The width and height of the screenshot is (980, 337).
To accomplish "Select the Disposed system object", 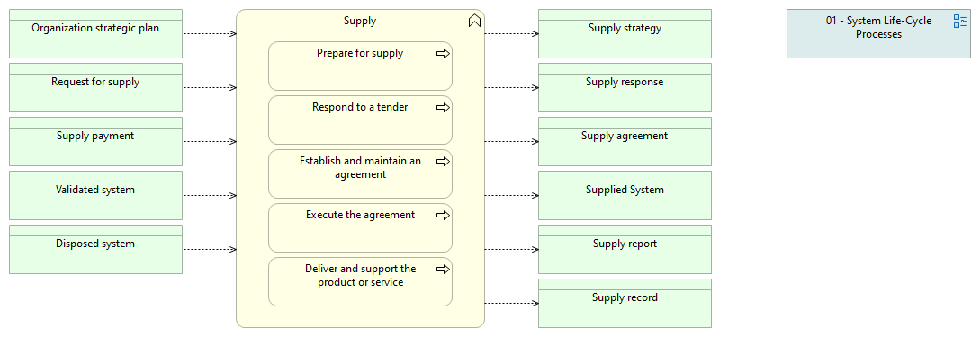I will click(x=95, y=249).
